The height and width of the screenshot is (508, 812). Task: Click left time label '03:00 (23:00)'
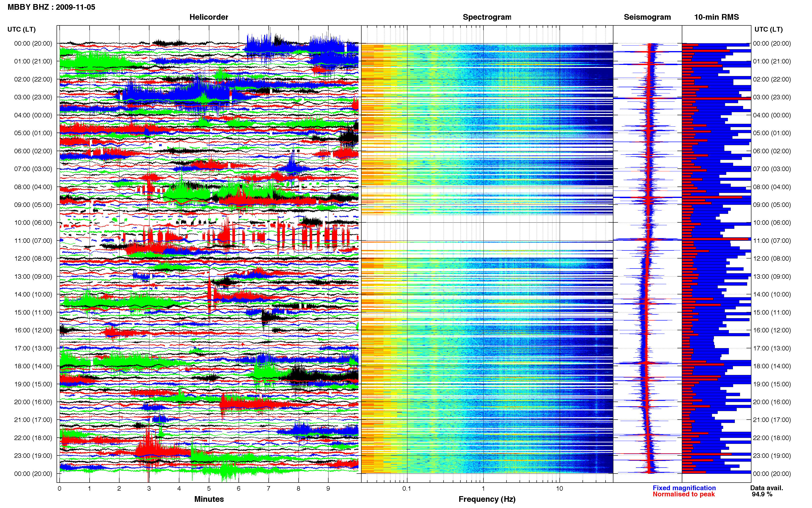[x=33, y=97]
